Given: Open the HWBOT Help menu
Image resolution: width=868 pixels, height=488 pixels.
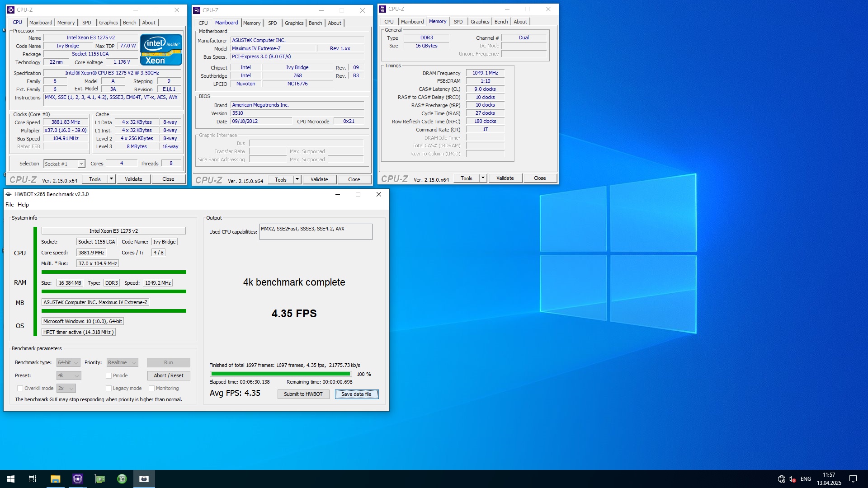Looking at the screenshot, I should click(23, 205).
